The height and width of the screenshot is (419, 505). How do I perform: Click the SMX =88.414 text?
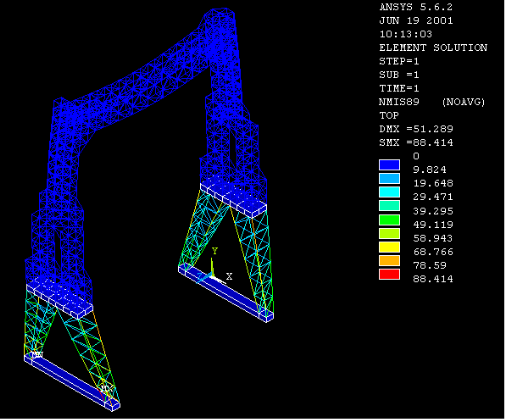[x=416, y=143]
